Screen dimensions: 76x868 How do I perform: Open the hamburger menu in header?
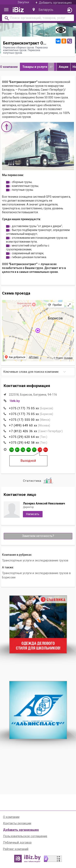point(6,10)
